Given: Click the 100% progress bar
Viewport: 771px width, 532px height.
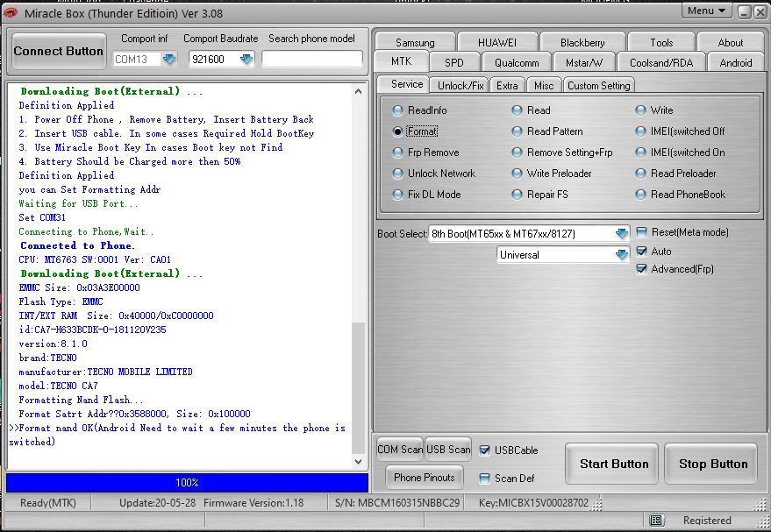Looking at the screenshot, I should click(188, 483).
